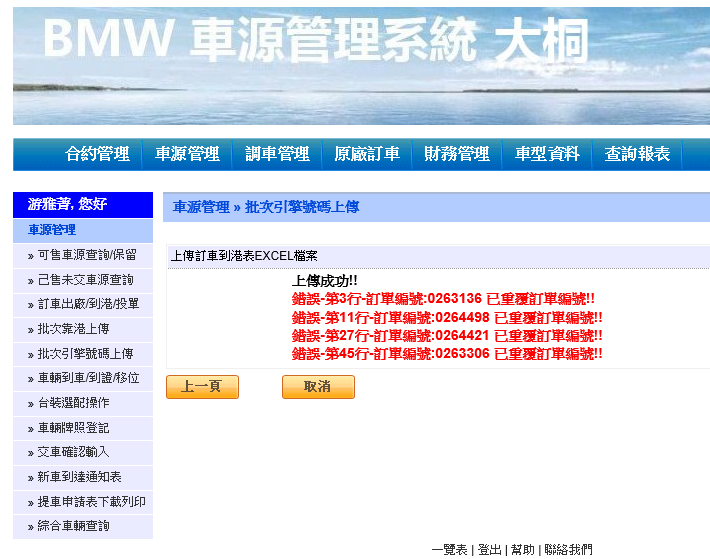
Task: Click the 車源管理 sidebar section header
Action: click(x=83, y=230)
